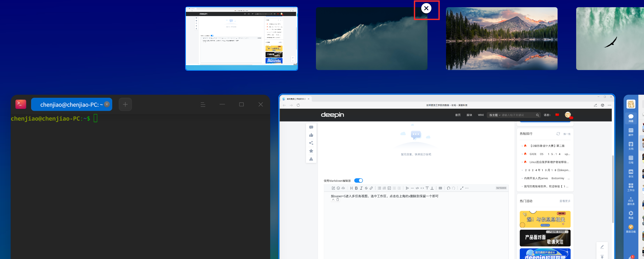The image size is (644, 259).
Task: Toggle the 使用Markdown编辑器 switch
Action: tap(358, 181)
